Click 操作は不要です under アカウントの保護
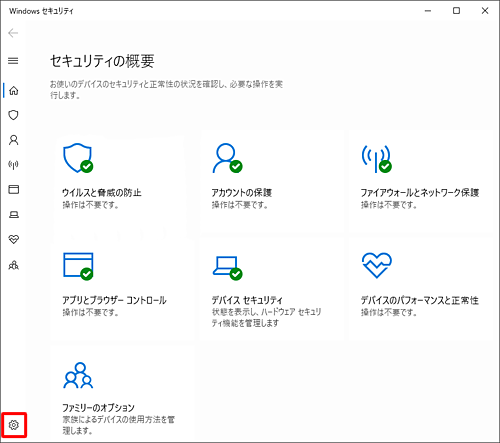This screenshot has height=443, width=500. click(240, 205)
